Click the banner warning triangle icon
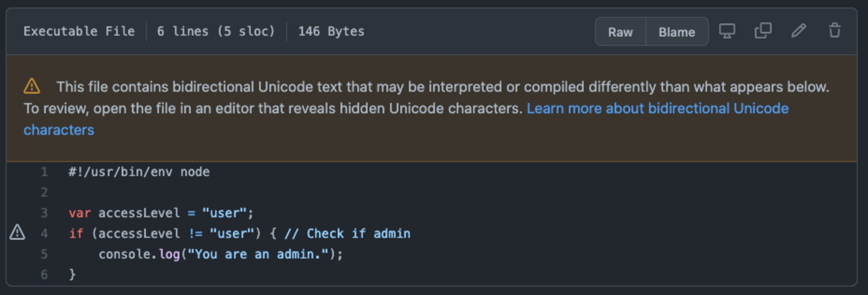 pos(32,86)
